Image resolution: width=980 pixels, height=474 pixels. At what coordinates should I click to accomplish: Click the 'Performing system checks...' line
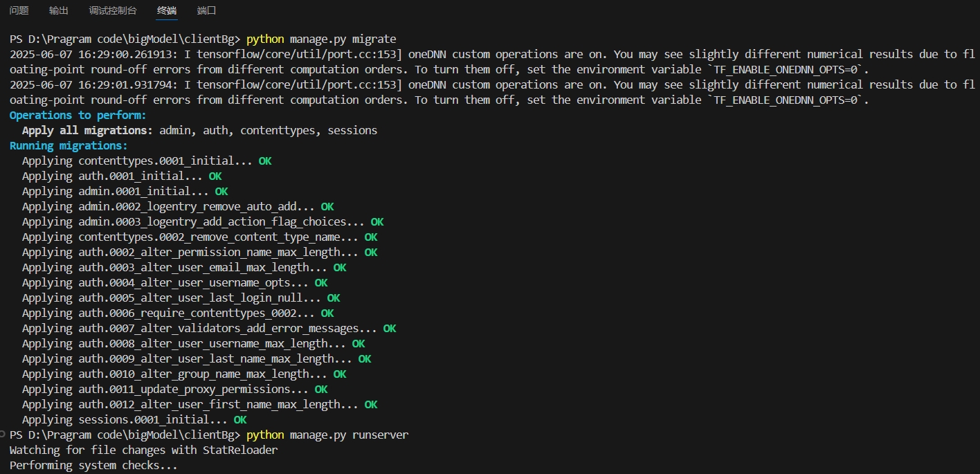click(x=93, y=465)
